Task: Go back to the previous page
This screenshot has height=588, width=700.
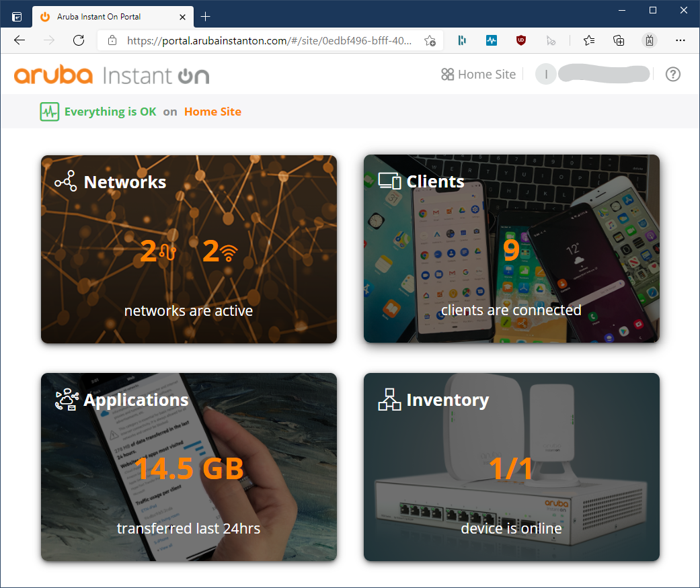Action: [20, 40]
